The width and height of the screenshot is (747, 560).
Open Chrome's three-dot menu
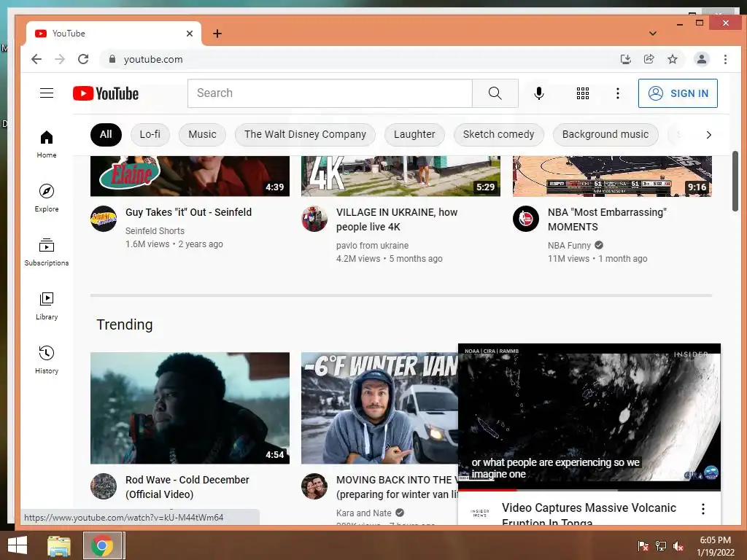pos(725,59)
